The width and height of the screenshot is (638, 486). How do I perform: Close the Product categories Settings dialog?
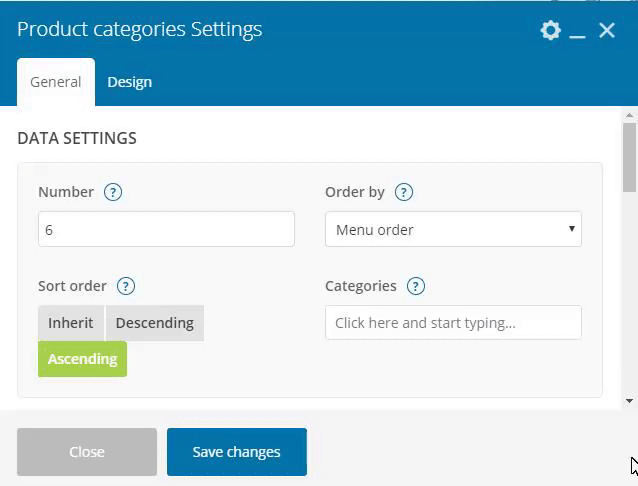coord(607,30)
